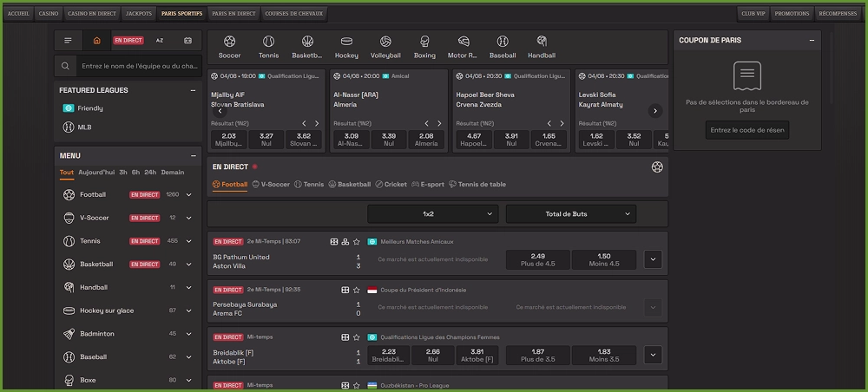
Task: Open the Jackpots tab
Action: (x=138, y=14)
